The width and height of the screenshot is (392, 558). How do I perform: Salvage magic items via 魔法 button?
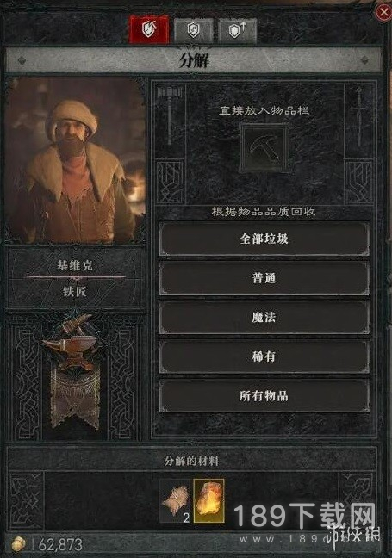264,317
